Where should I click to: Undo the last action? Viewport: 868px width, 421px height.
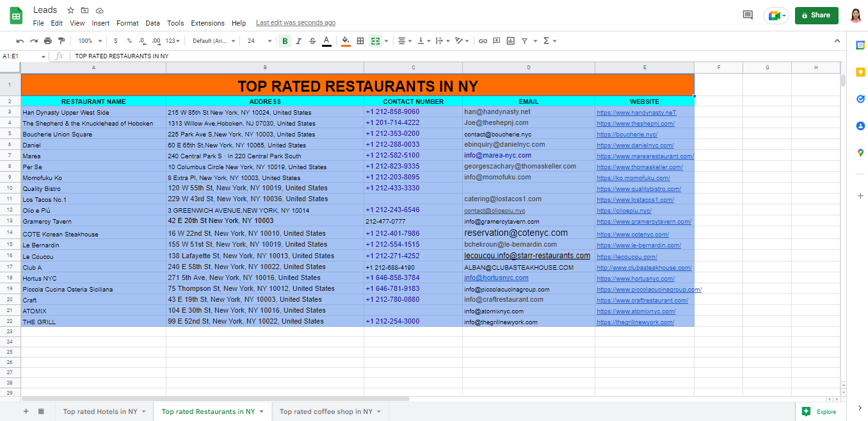tap(20, 41)
